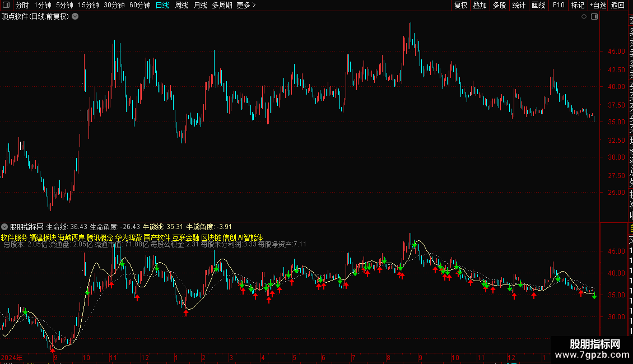
Task: Click the 25.00 price label in the upper chart
Action: (616, 193)
